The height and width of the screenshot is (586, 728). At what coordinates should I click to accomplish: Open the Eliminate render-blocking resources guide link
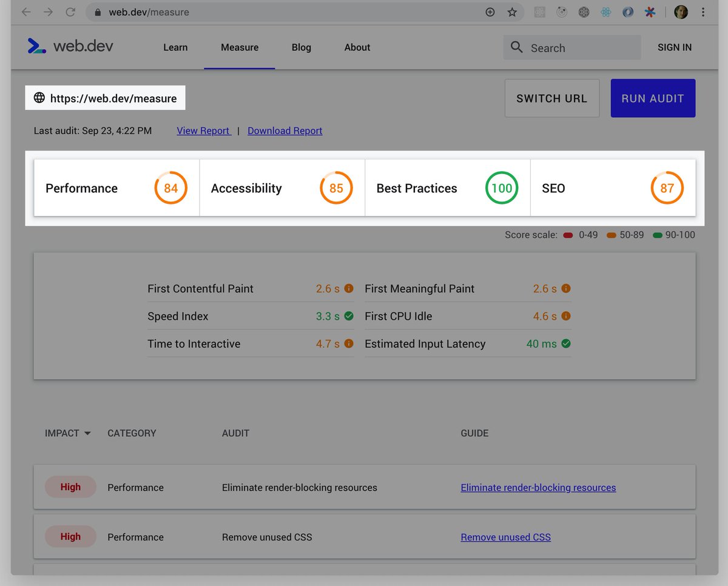coord(538,487)
